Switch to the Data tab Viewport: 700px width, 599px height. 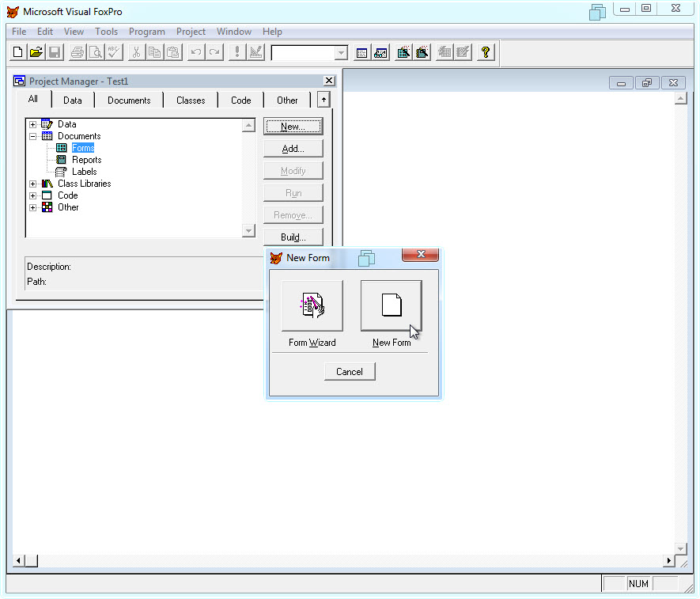72,100
